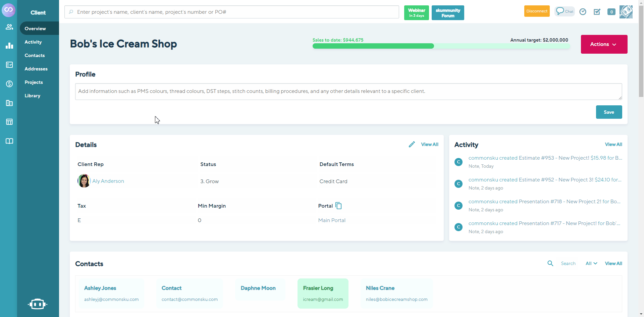Click the magnifier icon in the Contacts section
Screen dimensions: 644x317
(x=550, y=263)
